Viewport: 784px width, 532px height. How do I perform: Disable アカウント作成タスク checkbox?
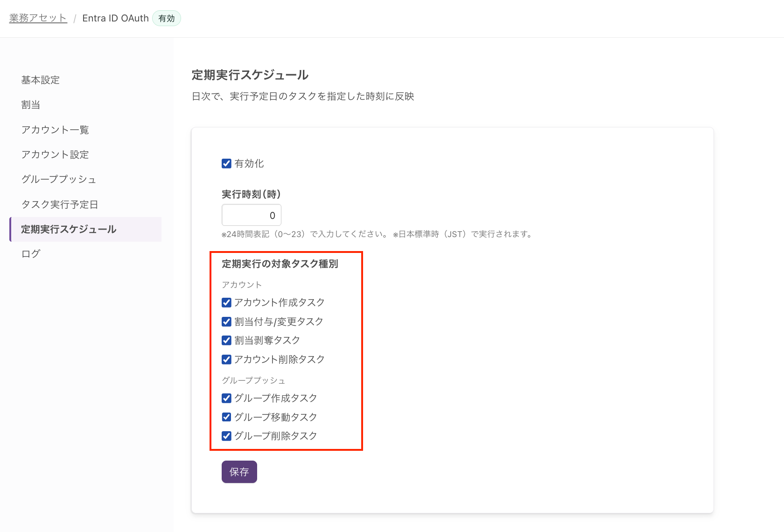point(226,302)
